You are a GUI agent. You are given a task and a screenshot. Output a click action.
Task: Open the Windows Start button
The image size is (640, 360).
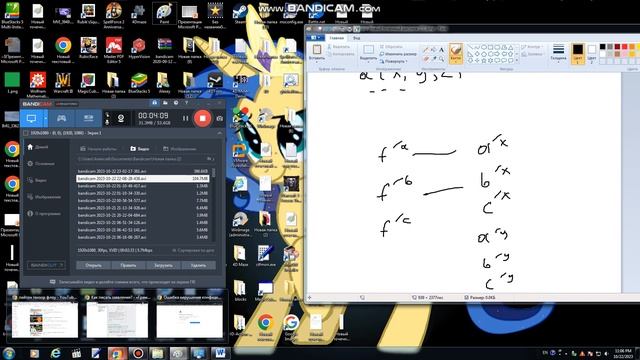pyautogui.click(x=9, y=353)
